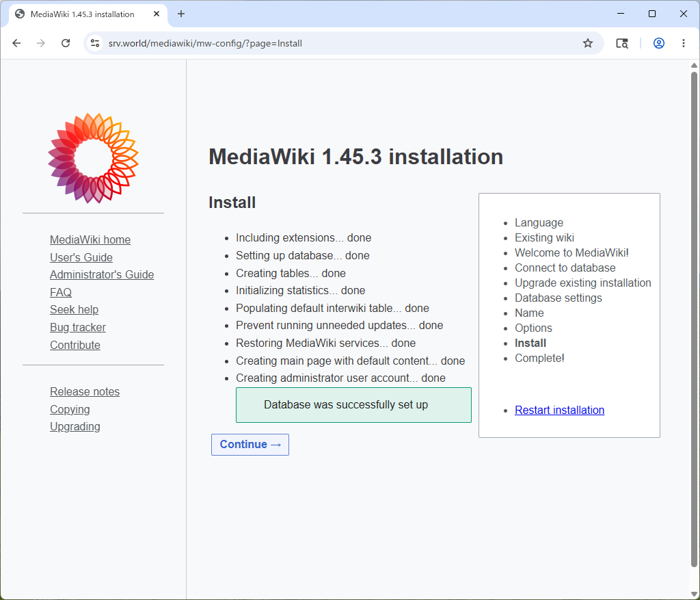Open FAQ link in sidebar

pos(61,293)
